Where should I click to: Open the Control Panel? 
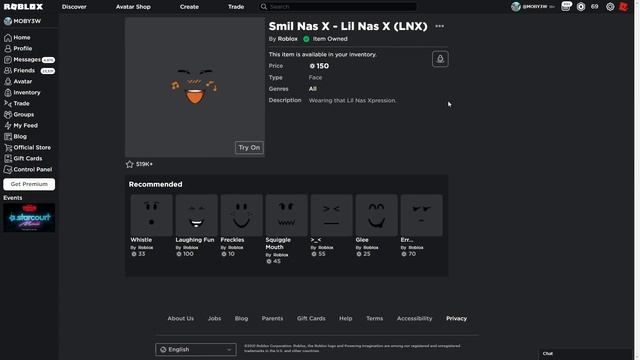coord(28,170)
